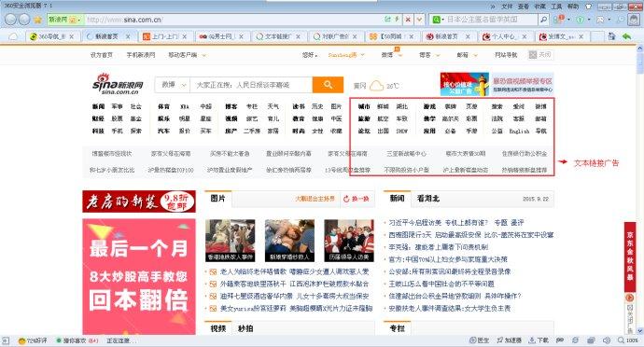Viewport: 644px width, 347px height.
Task: Click the home icon right of the tabs
Action: [611, 36]
